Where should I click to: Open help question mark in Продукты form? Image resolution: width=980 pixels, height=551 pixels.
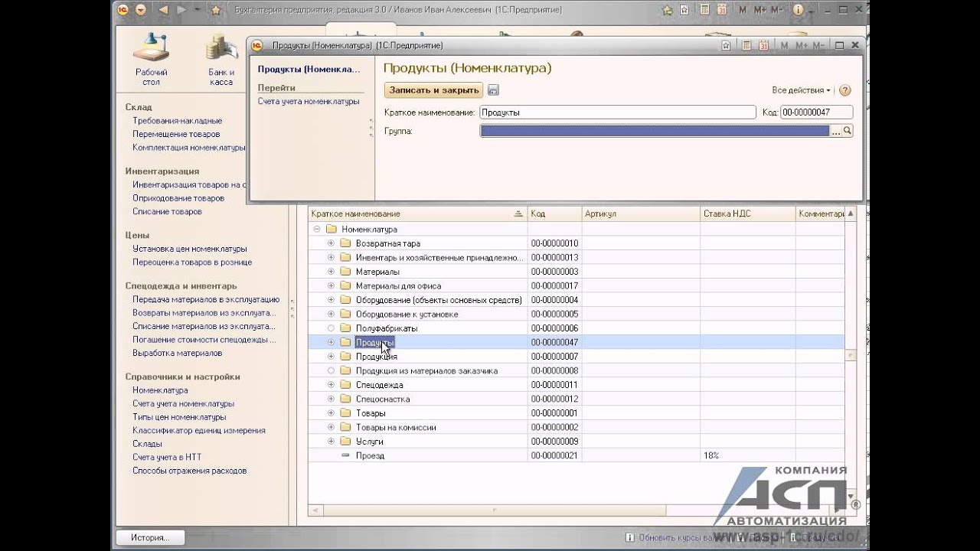(x=845, y=90)
